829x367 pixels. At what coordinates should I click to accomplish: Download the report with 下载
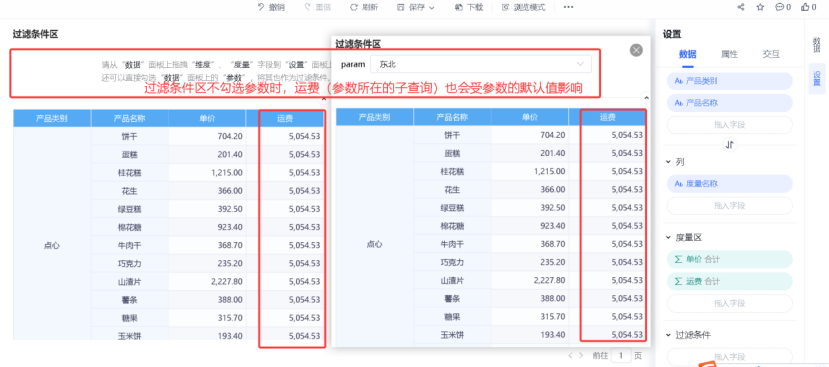click(469, 7)
